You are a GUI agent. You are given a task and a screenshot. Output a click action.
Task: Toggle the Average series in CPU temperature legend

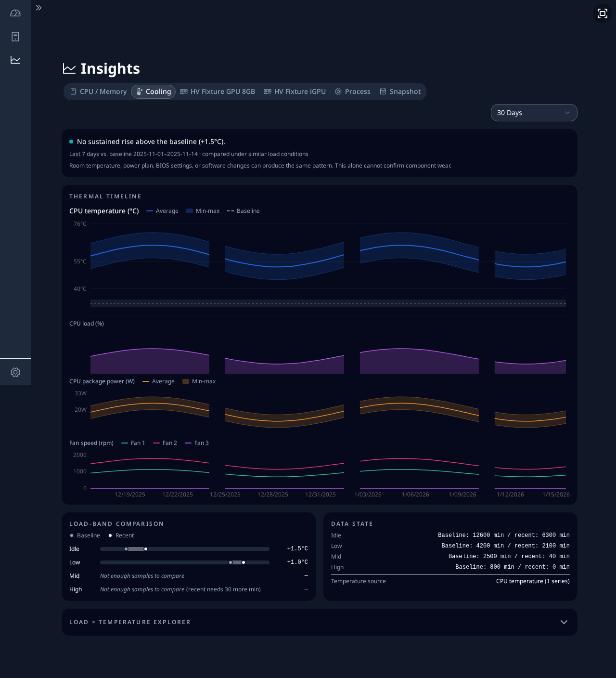[x=162, y=211]
